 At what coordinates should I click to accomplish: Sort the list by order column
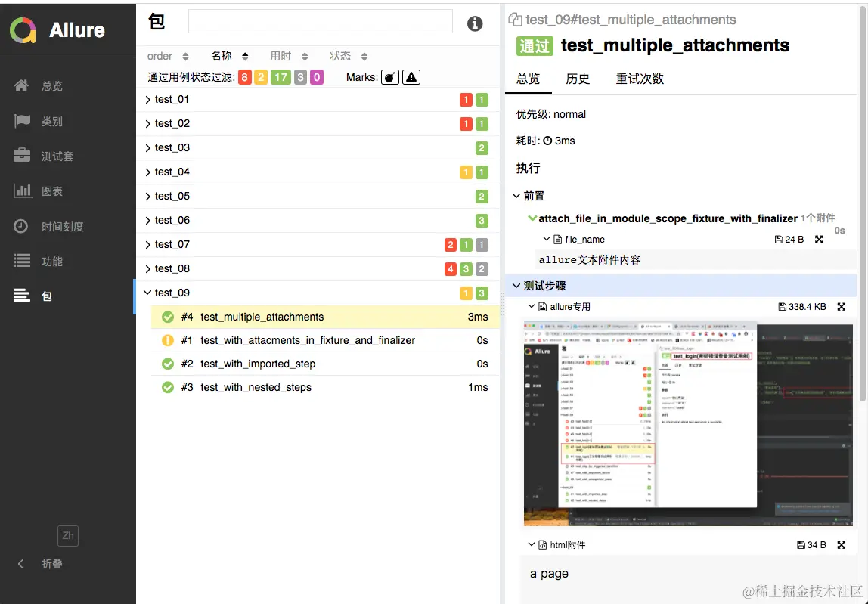168,56
